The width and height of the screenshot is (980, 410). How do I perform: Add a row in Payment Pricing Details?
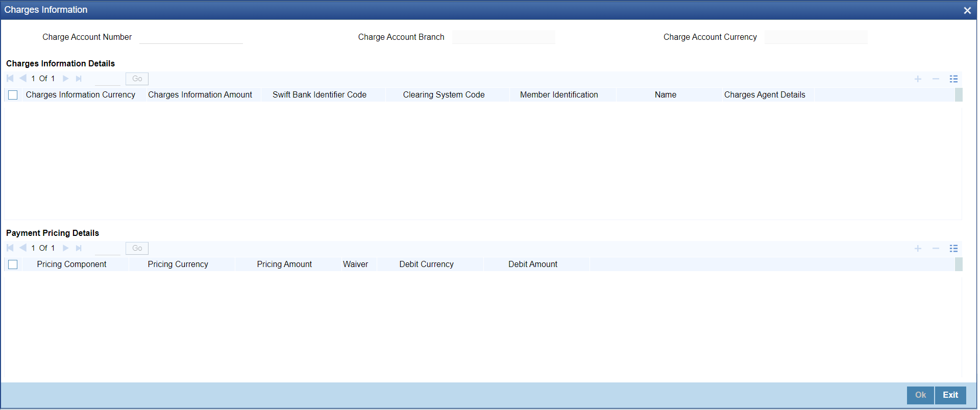(x=918, y=248)
